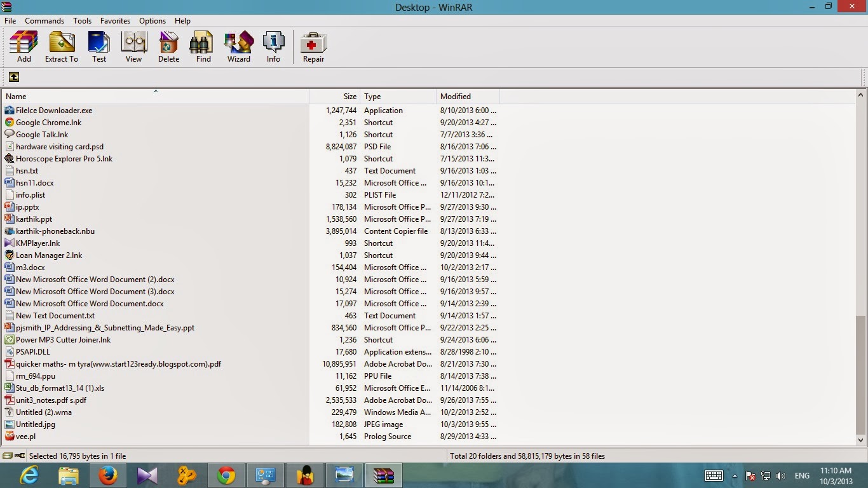Click the taskbar clock 11:10 AM
The height and width of the screenshot is (488, 868).
(x=836, y=471)
